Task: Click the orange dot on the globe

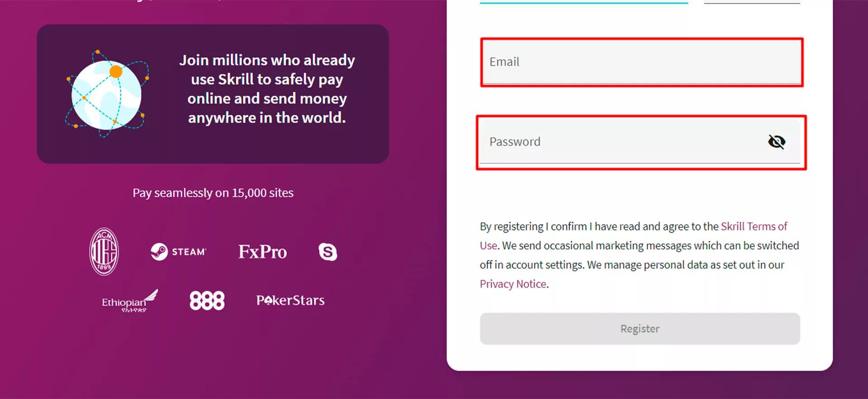Action: point(116,71)
